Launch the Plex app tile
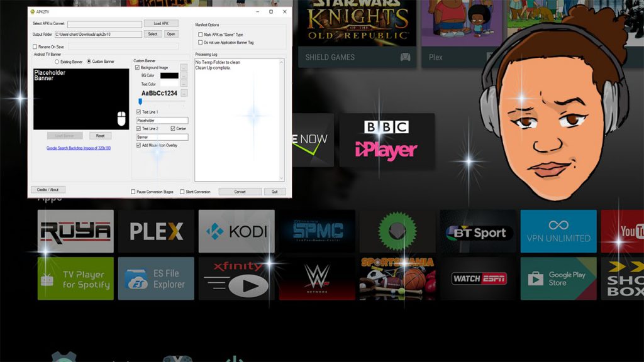This screenshot has width=644, height=362. pos(155,231)
